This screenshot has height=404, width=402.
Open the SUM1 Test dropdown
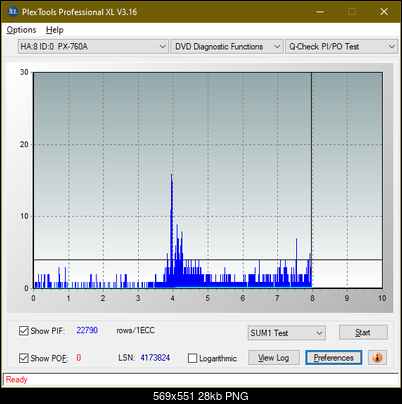287,333
